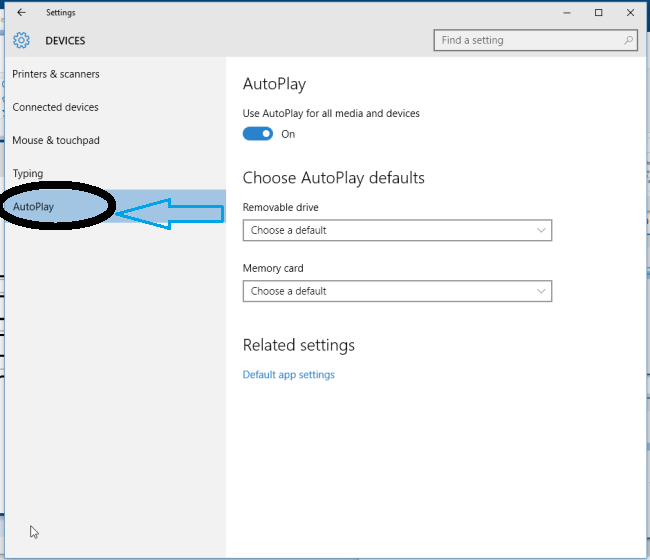Close the Settings window
This screenshot has height=560, width=650.
[628, 13]
